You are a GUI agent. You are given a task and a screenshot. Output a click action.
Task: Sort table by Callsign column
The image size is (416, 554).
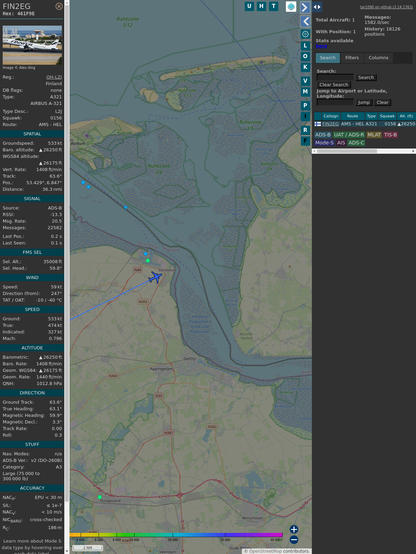coord(331,116)
